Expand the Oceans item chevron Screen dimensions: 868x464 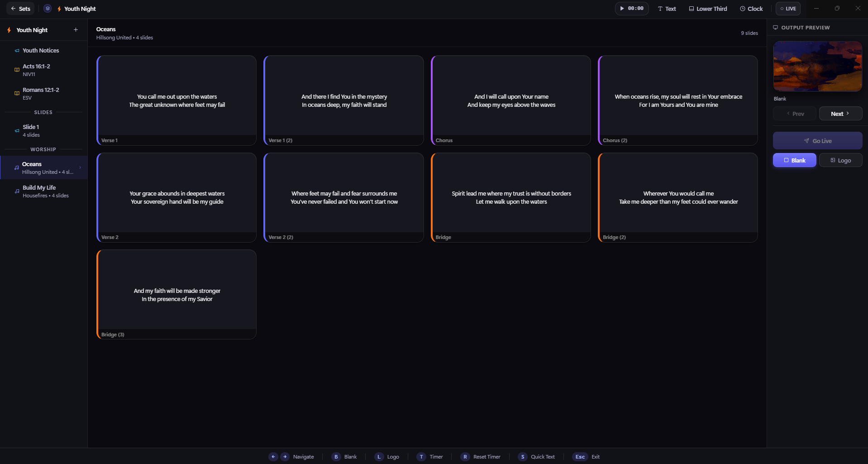80,167
